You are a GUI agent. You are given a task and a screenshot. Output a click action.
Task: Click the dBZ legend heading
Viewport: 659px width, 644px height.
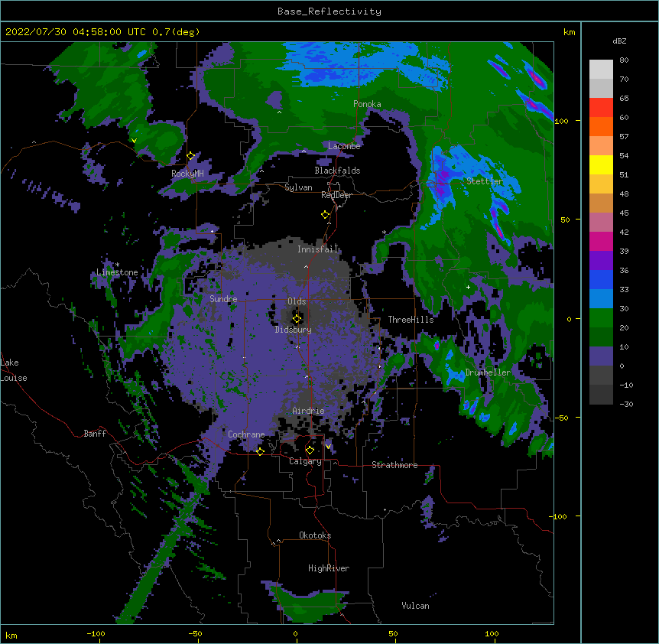[x=619, y=41]
